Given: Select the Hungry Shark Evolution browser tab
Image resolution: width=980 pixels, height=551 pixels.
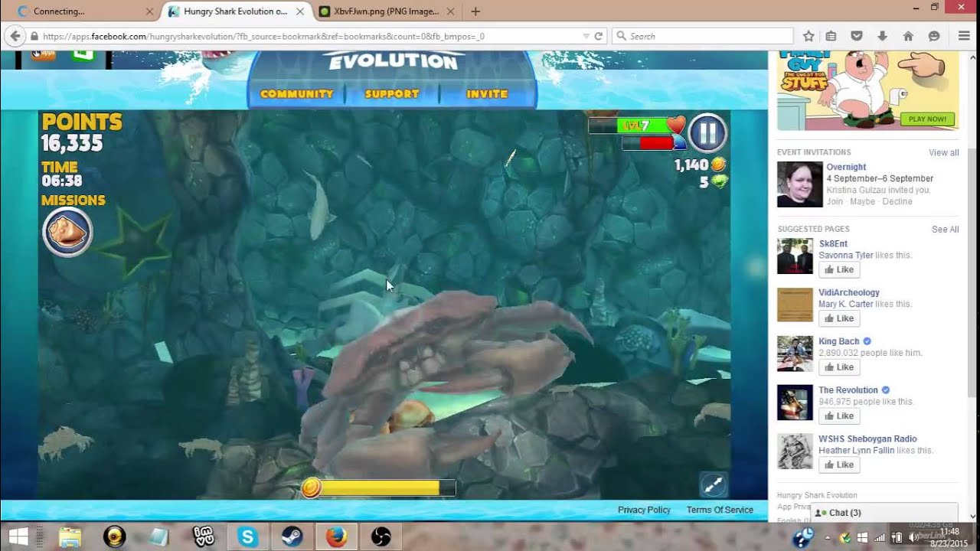Looking at the screenshot, I should click(234, 11).
